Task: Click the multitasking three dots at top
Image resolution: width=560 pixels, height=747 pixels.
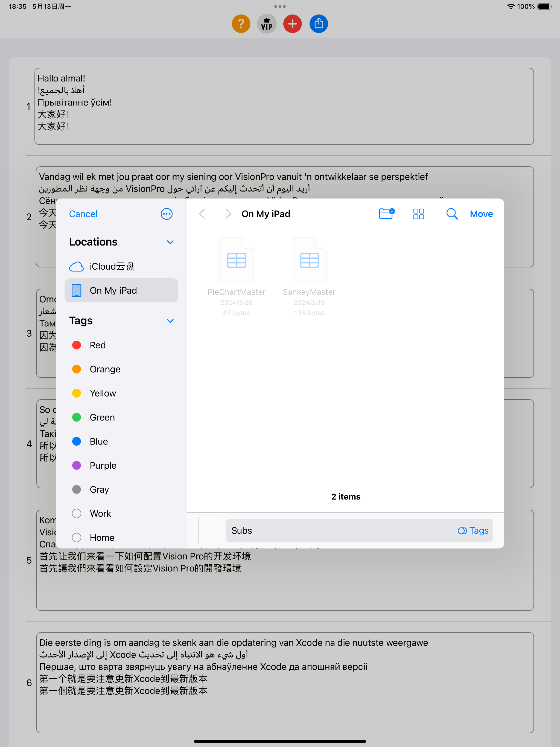Action: pos(280,6)
